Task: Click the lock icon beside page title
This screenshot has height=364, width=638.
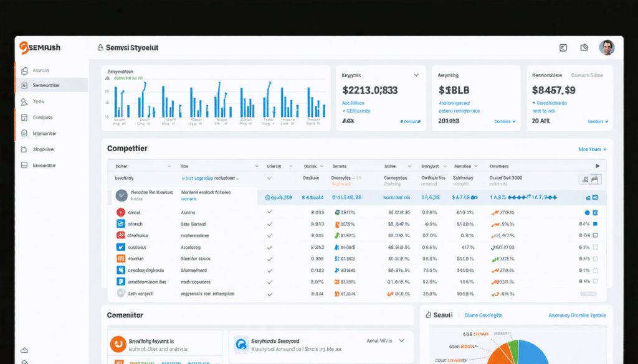Action: pos(100,47)
